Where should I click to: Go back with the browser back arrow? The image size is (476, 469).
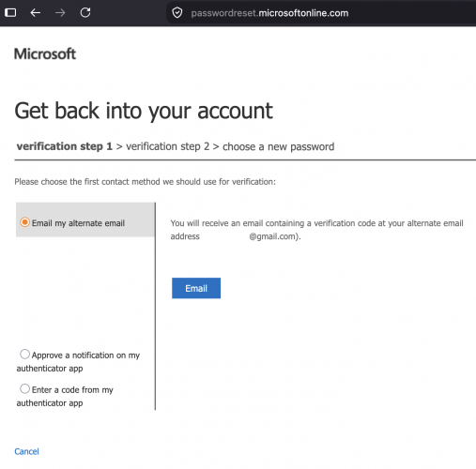click(36, 13)
